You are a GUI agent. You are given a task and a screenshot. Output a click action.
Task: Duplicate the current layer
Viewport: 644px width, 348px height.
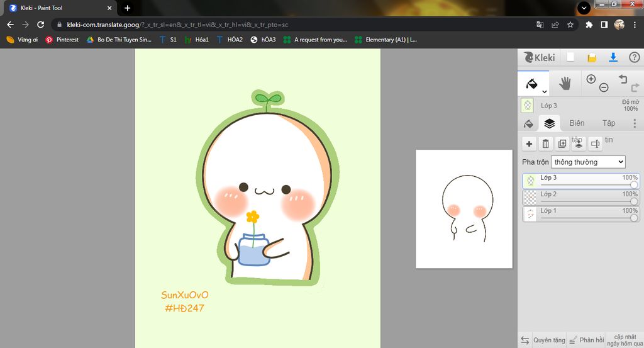pyautogui.click(x=562, y=144)
